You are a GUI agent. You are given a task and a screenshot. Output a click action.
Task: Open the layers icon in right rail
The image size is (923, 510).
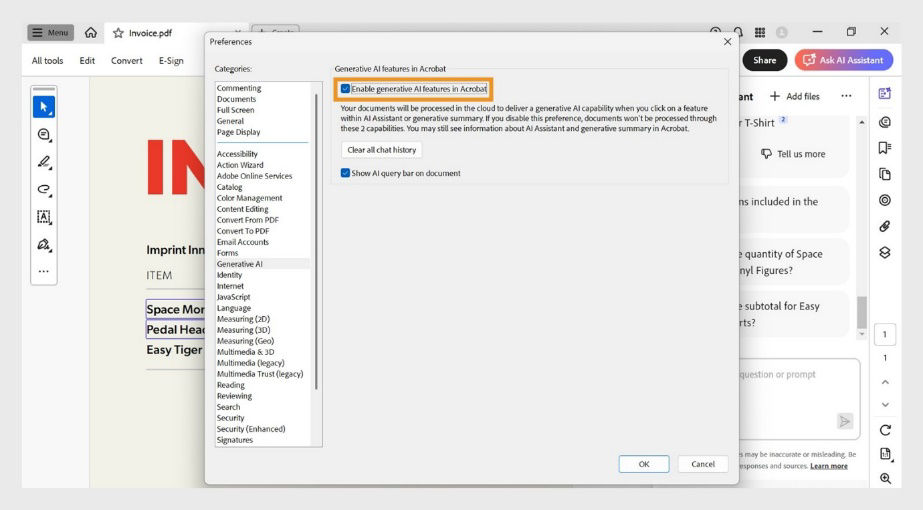coord(885,253)
